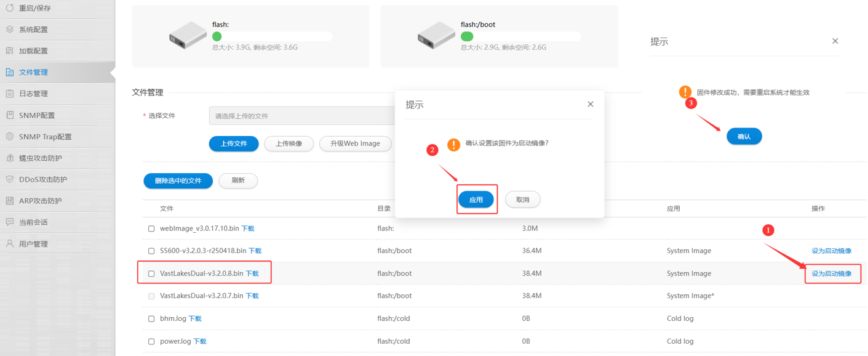Click the flash: disk drive icon
This screenshot has width=868, height=356.
(x=188, y=36)
